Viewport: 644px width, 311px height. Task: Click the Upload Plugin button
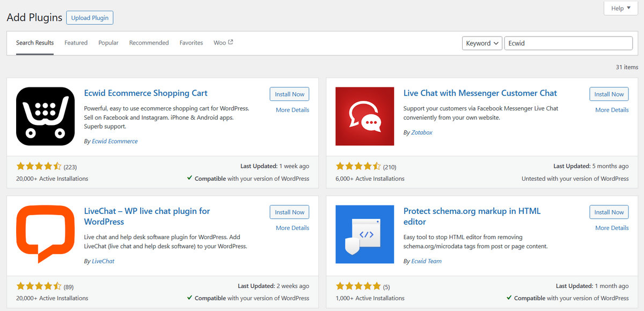coord(90,18)
